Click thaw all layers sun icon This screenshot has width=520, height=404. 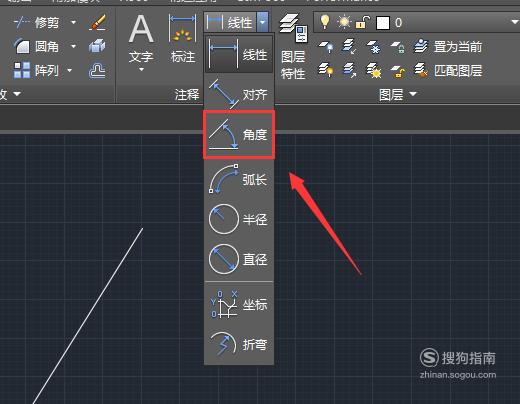click(373, 70)
